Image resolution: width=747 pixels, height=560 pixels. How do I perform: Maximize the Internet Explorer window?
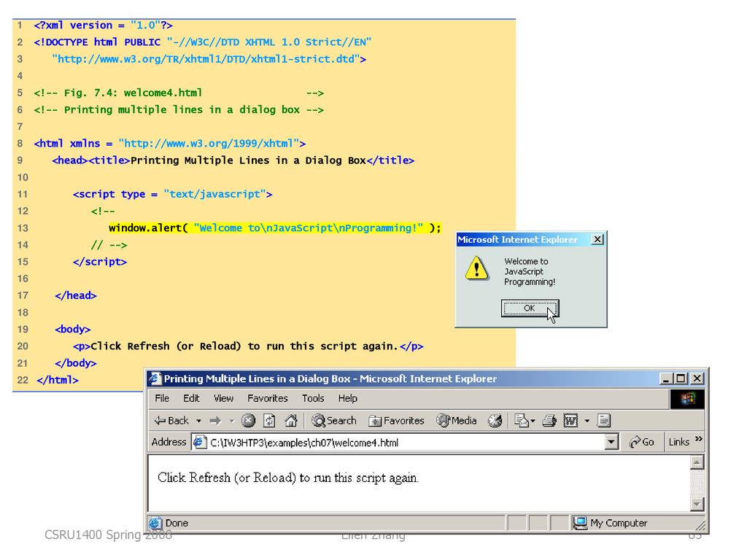(x=681, y=378)
